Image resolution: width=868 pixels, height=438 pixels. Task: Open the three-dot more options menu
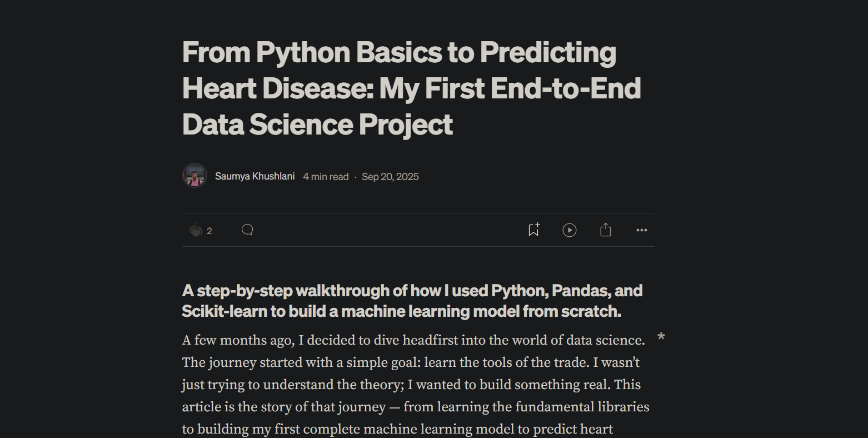(642, 230)
